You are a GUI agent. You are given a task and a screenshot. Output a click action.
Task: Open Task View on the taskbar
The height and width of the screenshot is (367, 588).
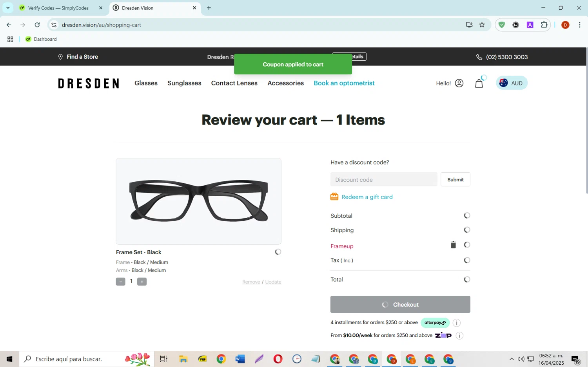(163, 359)
